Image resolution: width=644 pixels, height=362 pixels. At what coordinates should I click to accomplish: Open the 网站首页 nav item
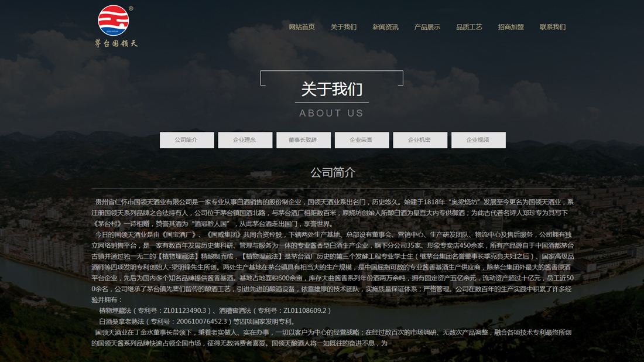pos(302,27)
